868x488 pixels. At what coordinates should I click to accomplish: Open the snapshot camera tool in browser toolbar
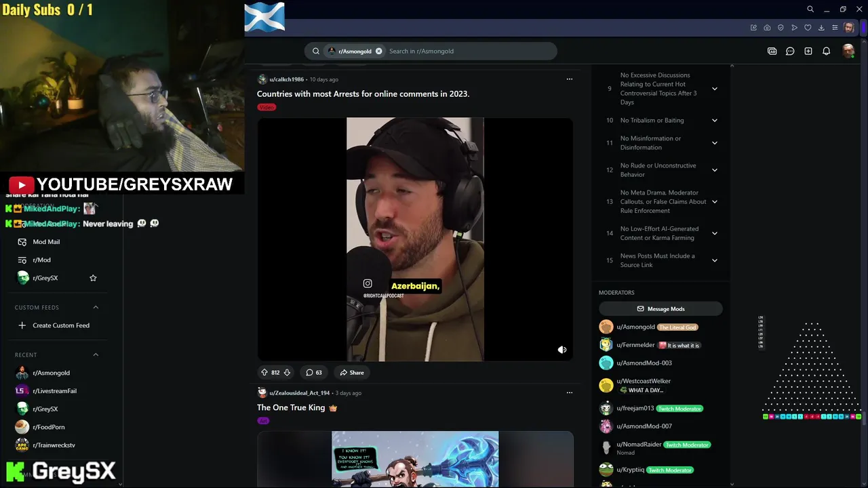(767, 28)
